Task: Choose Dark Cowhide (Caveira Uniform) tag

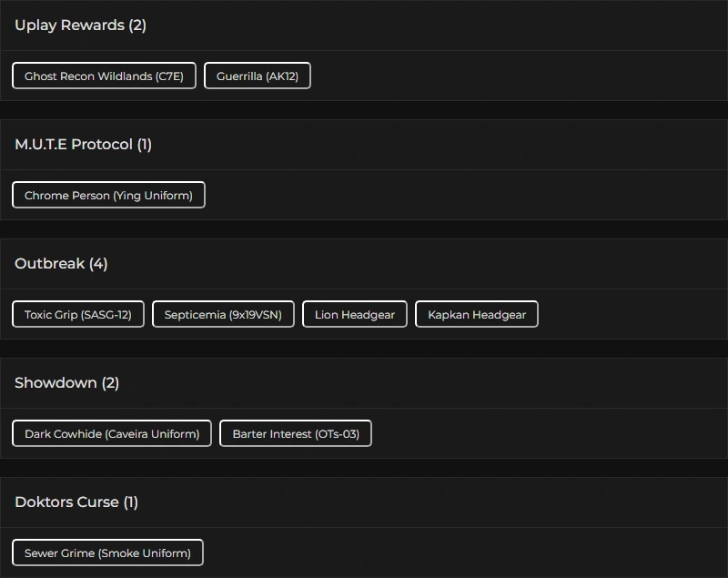Action: coord(112,434)
